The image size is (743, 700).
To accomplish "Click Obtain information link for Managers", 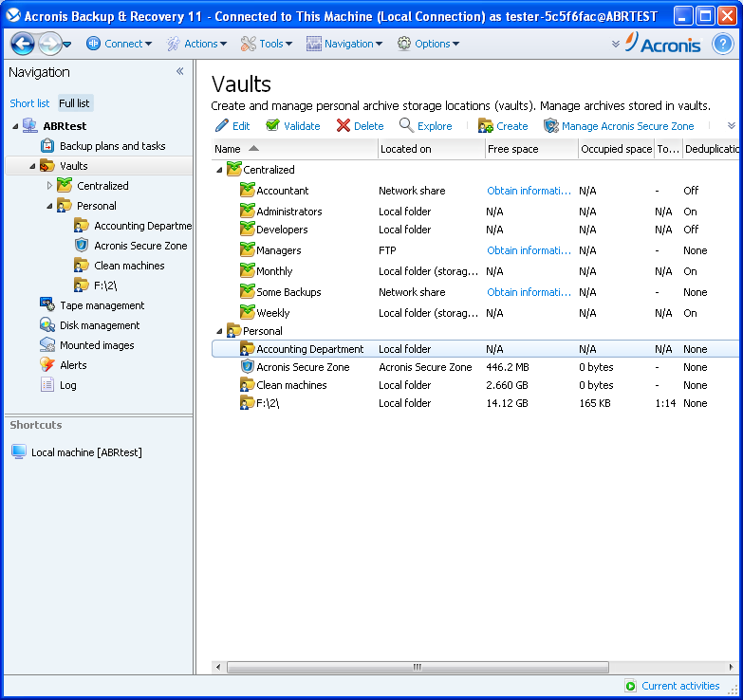I will click(x=529, y=250).
